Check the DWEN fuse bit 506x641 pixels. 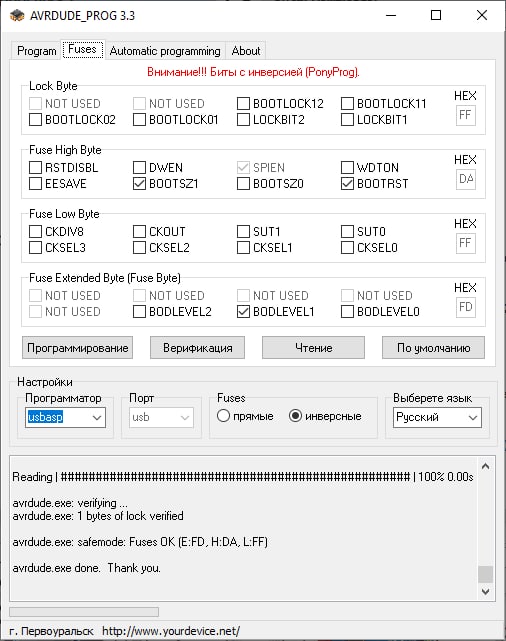(139, 168)
